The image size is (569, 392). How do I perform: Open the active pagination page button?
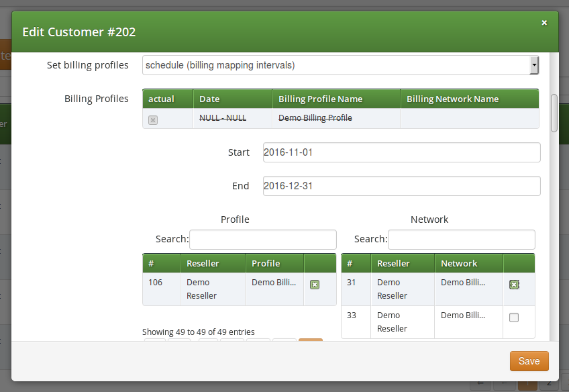(310, 342)
